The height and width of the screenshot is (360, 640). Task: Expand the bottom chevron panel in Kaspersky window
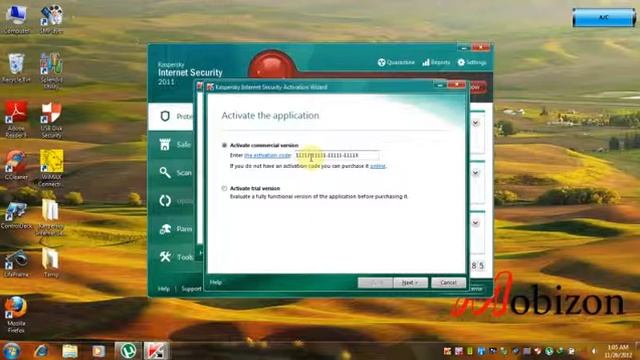tap(476, 223)
